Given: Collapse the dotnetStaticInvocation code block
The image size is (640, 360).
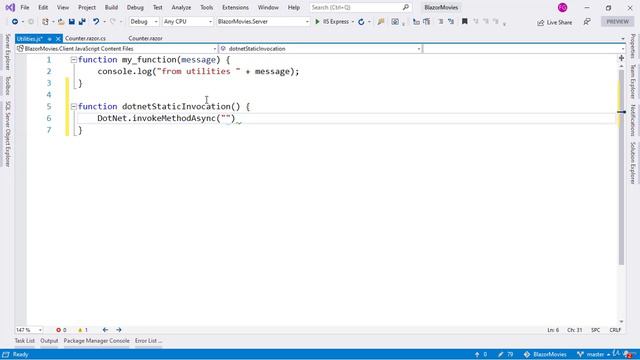Looking at the screenshot, I should (x=74, y=107).
